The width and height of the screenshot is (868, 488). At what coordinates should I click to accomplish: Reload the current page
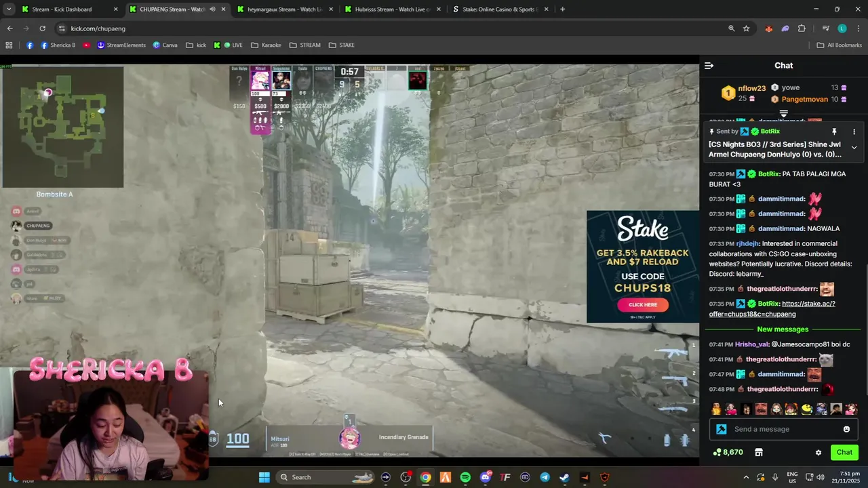(42, 28)
